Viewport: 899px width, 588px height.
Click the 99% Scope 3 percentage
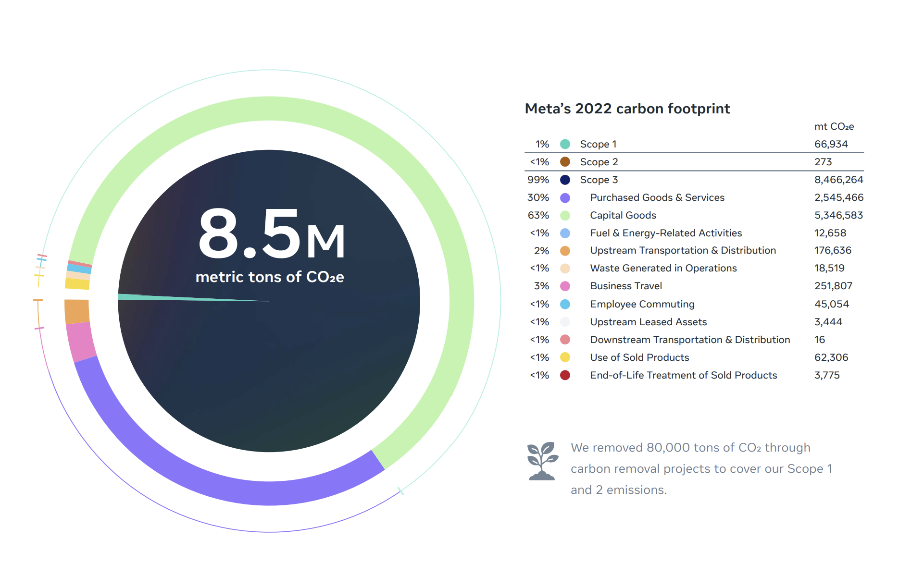538,180
